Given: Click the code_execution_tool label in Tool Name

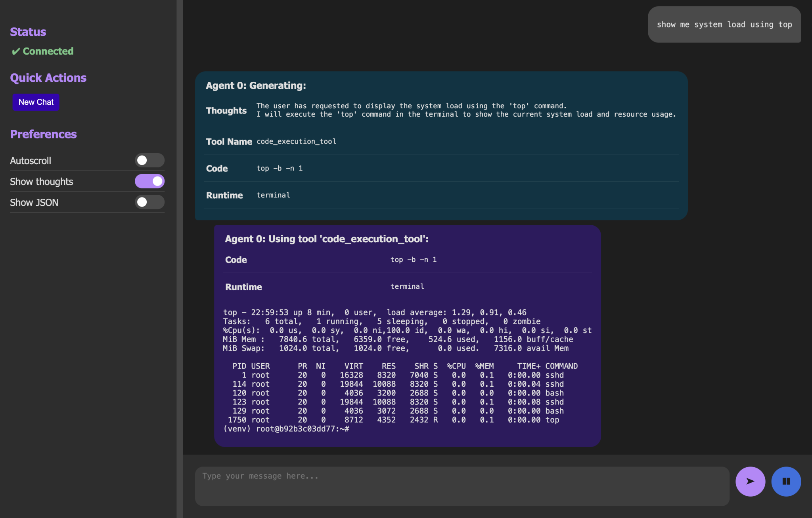Looking at the screenshot, I should pyautogui.click(x=297, y=141).
